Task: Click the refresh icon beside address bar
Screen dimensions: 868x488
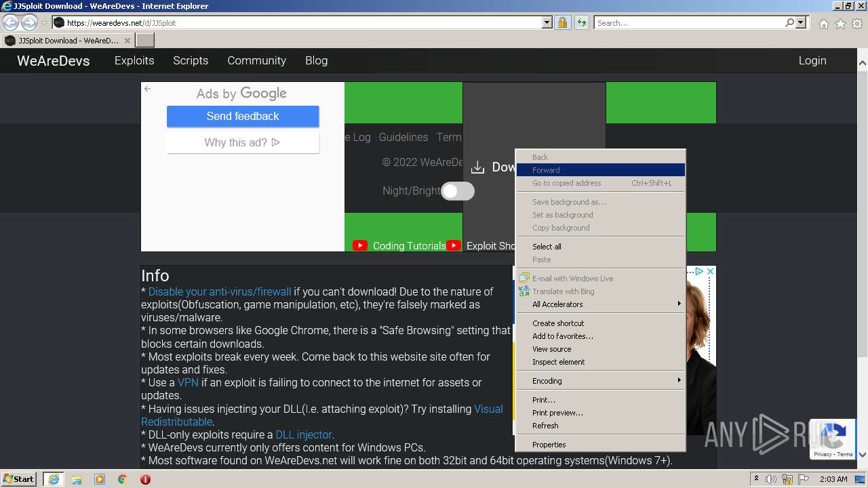Action: pos(582,22)
